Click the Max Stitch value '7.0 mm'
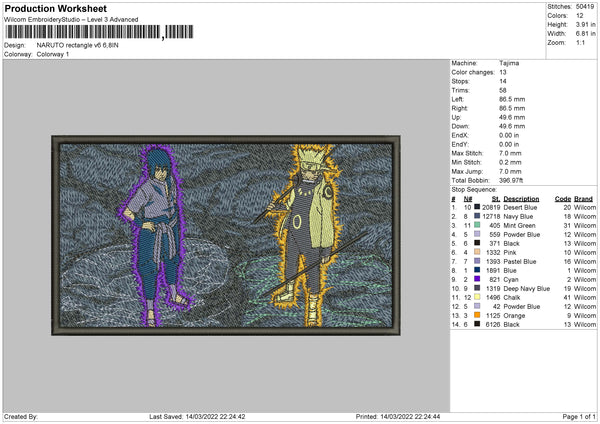600x424 pixels. [x=510, y=153]
